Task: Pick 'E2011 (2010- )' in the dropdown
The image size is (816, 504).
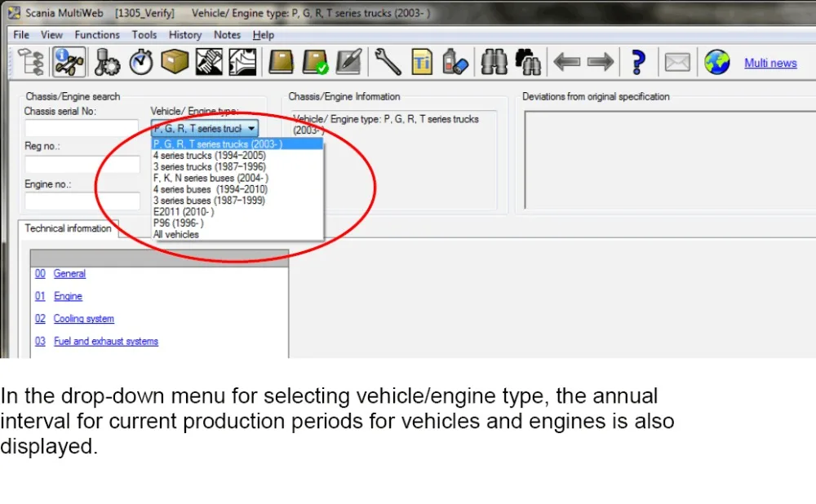Action: click(x=237, y=212)
